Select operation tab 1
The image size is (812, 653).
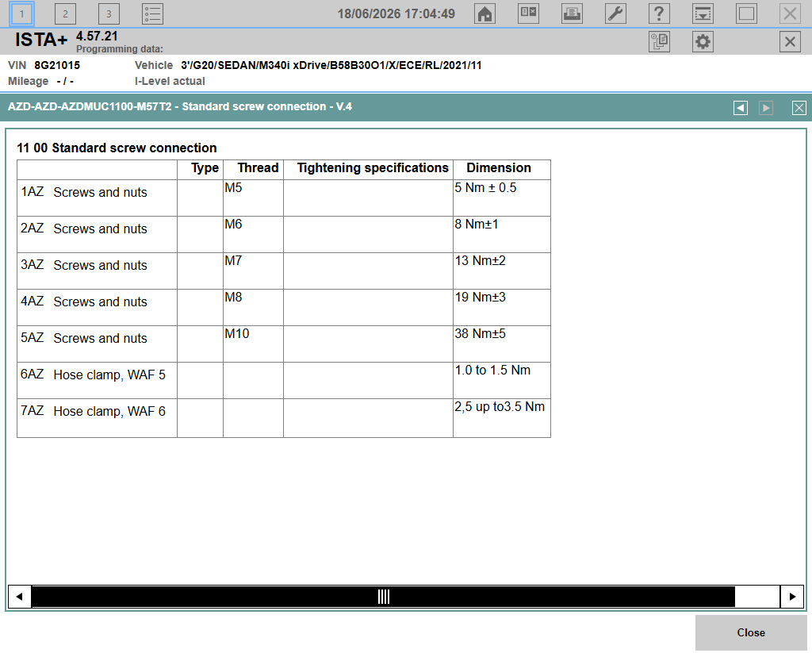[21, 14]
